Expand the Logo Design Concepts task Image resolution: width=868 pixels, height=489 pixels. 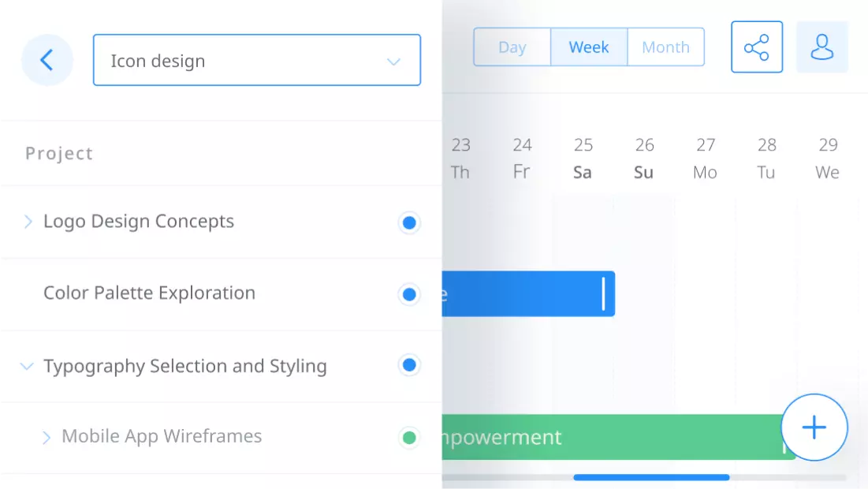[x=27, y=222]
